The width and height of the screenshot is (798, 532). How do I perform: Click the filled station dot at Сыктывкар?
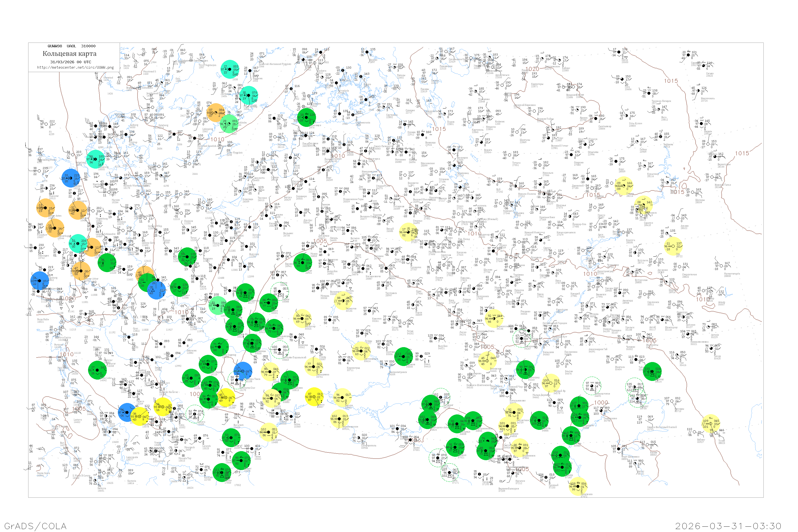click(596, 118)
